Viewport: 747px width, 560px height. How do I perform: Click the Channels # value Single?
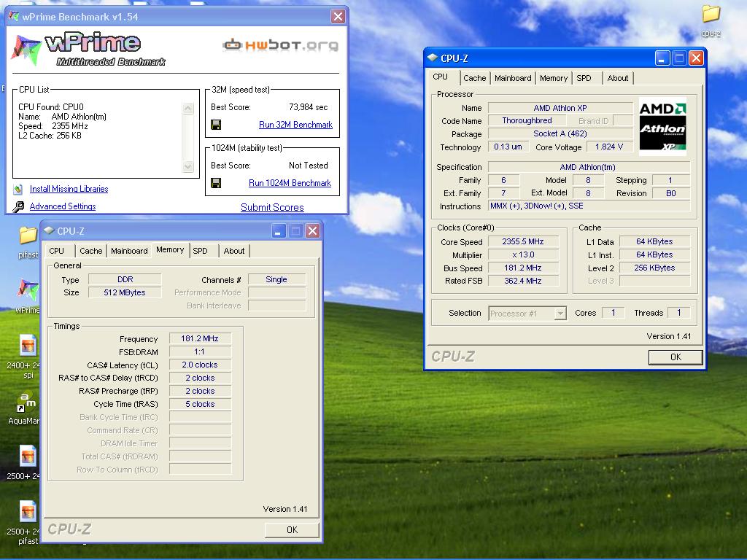point(276,279)
